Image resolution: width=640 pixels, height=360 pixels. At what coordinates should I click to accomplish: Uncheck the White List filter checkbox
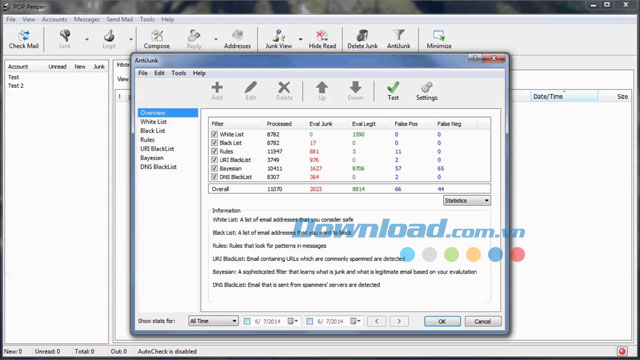click(214, 134)
